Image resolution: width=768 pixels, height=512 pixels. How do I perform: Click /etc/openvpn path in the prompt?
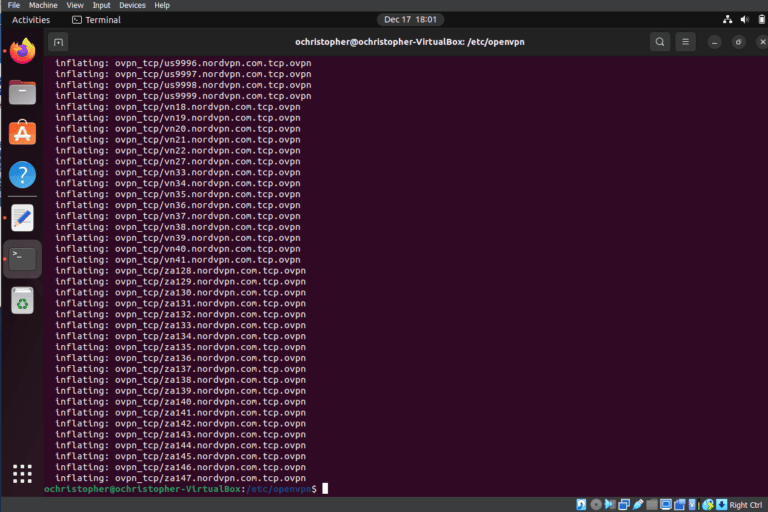[279, 489]
